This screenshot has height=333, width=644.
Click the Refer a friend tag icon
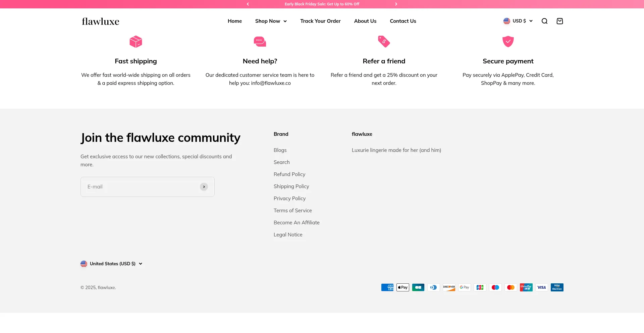click(384, 42)
